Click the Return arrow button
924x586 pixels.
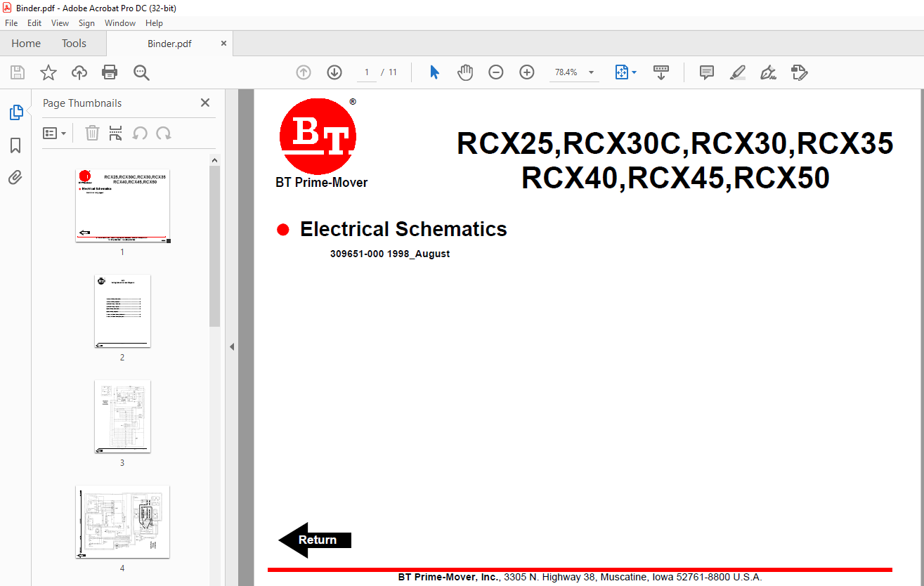[315, 540]
